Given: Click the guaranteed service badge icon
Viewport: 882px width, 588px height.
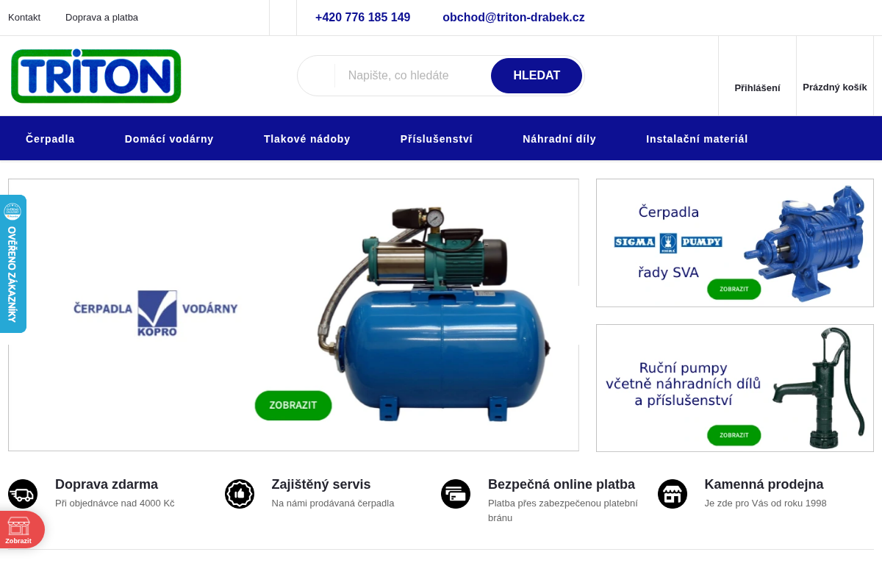Looking at the screenshot, I should point(240,494).
